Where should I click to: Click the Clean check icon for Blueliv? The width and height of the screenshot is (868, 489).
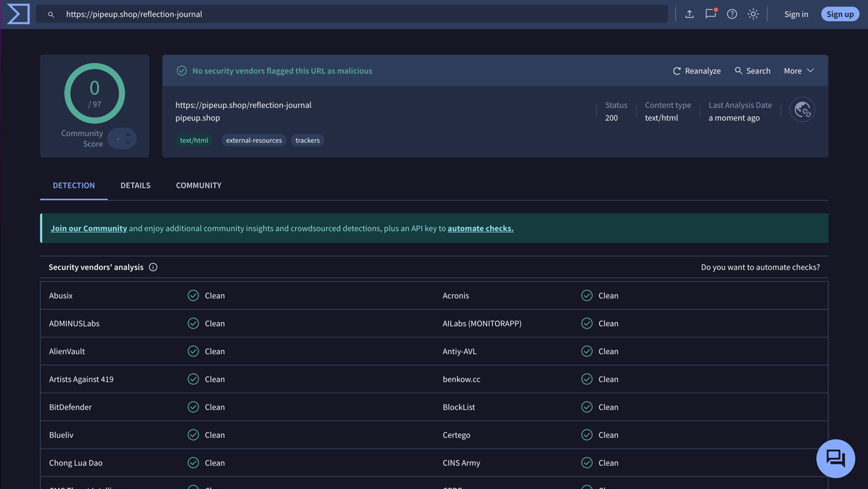tap(193, 435)
